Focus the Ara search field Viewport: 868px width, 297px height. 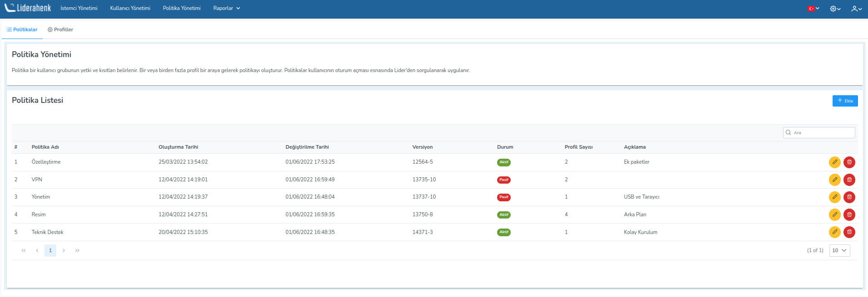click(x=823, y=132)
